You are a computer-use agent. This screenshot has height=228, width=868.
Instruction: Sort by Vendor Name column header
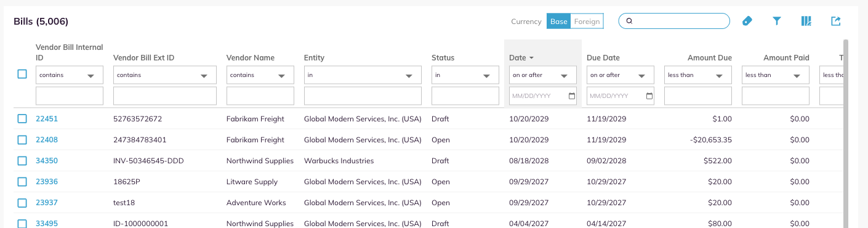[x=251, y=58]
